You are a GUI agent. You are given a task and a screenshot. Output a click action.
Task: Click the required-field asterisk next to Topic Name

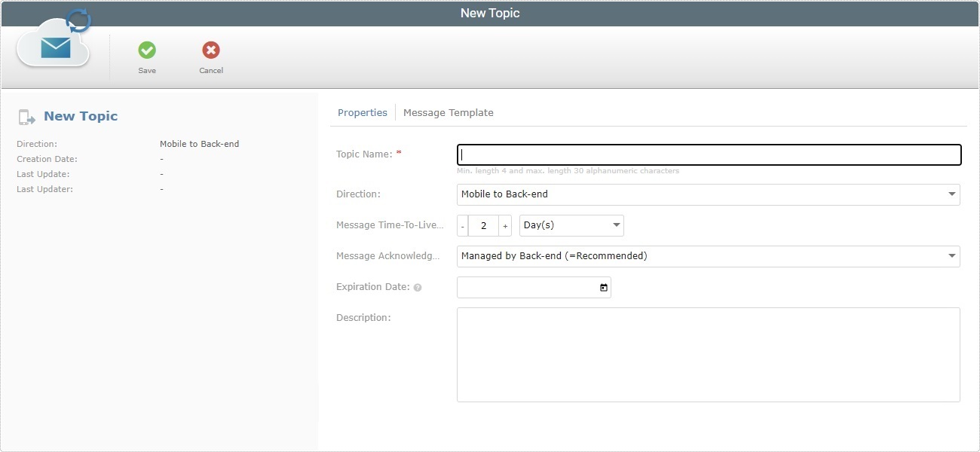[399, 151]
